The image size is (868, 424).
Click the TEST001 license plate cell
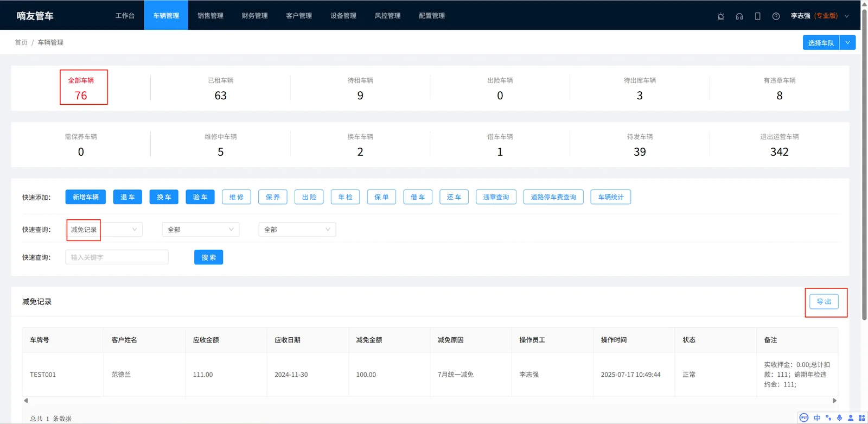pos(63,375)
